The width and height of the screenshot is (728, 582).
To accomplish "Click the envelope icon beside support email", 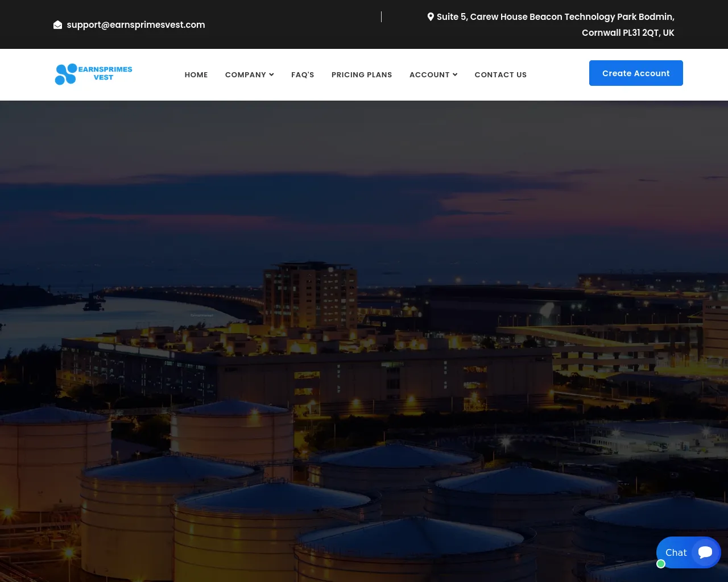I will [x=57, y=25].
